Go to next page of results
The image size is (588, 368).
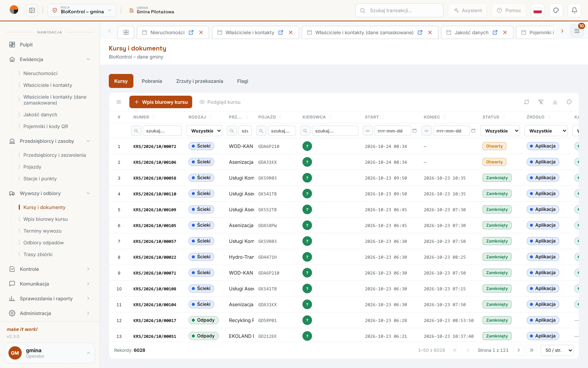coord(519,350)
